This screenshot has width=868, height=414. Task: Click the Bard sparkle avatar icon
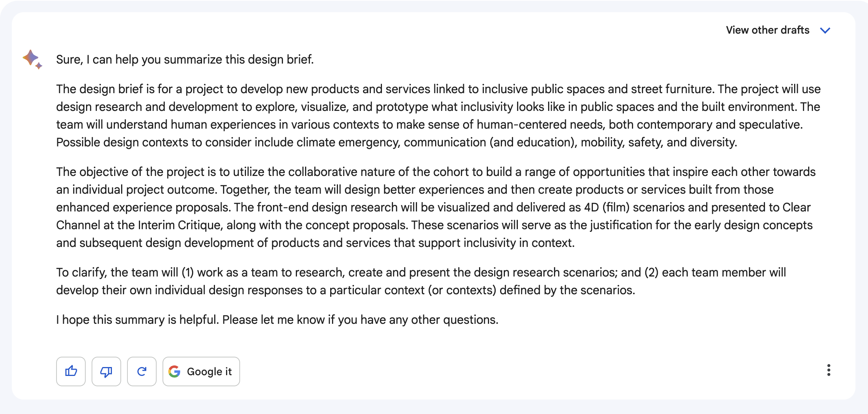click(x=33, y=59)
